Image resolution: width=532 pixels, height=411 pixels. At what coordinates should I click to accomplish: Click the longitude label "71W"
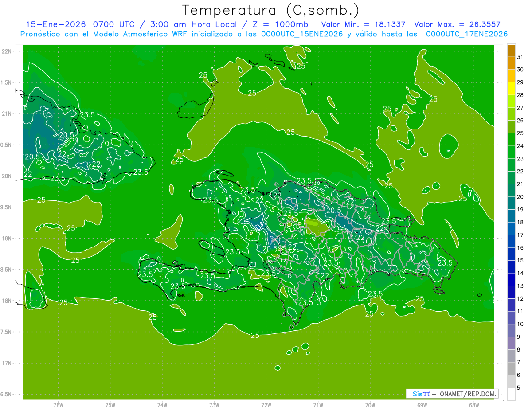point(318,405)
